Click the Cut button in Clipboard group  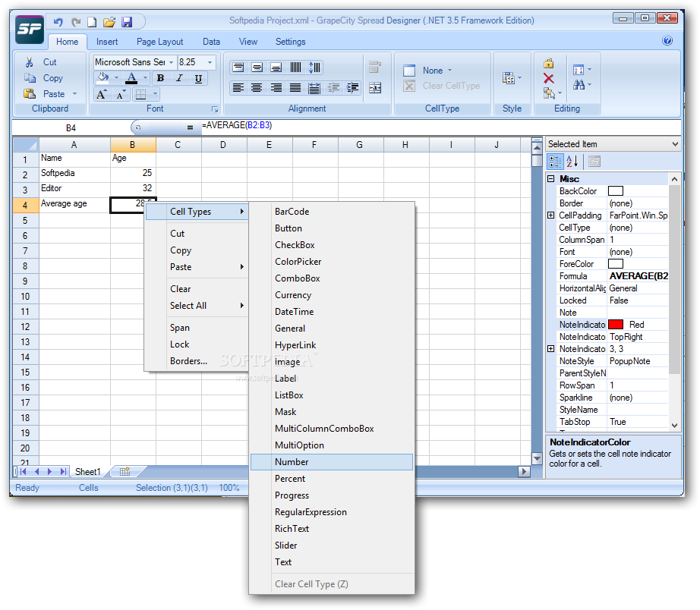(42, 62)
